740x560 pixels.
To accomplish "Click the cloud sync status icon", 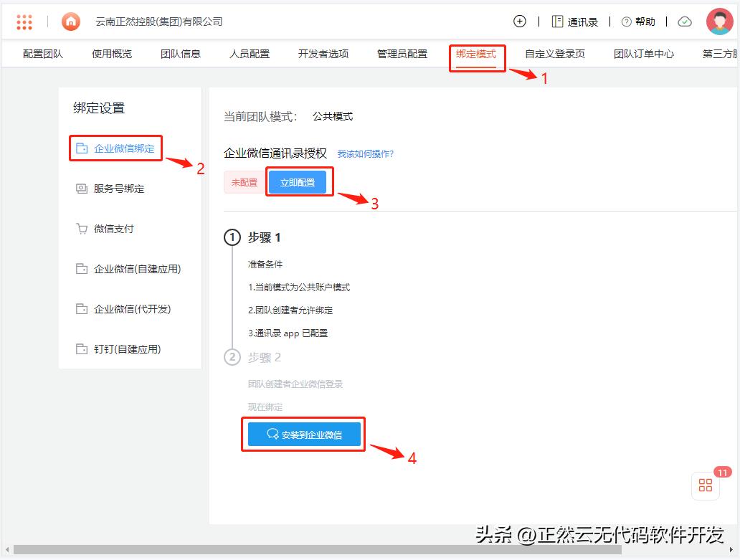I will 684,22.
